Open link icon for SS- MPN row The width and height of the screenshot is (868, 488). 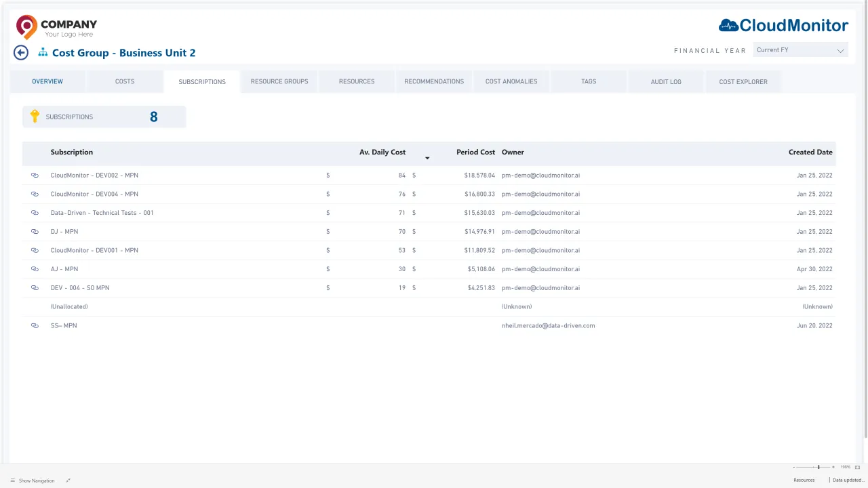(x=35, y=325)
